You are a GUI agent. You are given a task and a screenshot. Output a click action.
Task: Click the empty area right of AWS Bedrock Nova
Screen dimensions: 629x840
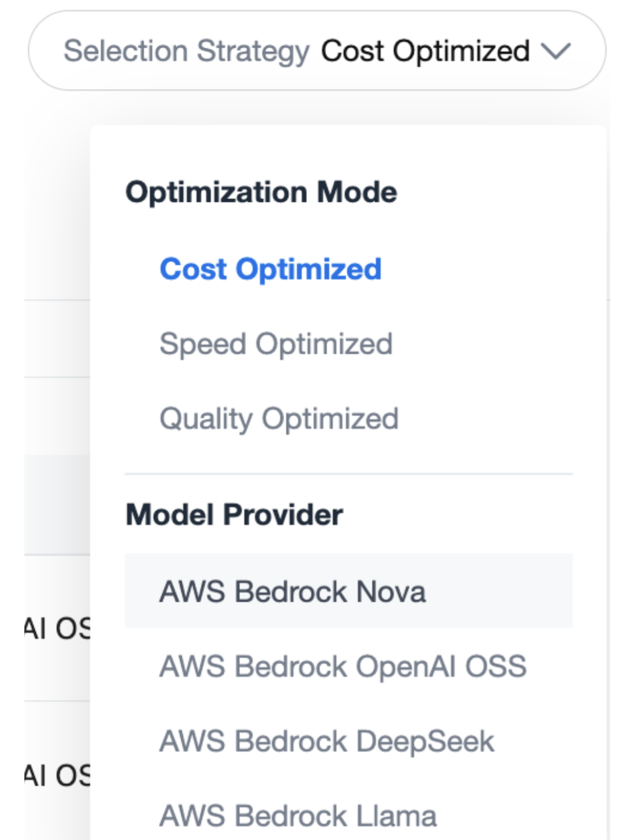click(x=500, y=592)
